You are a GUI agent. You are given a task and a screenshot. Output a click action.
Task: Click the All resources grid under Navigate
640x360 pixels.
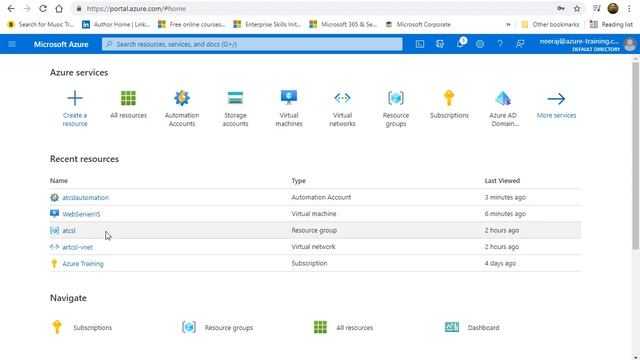click(320, 327)
